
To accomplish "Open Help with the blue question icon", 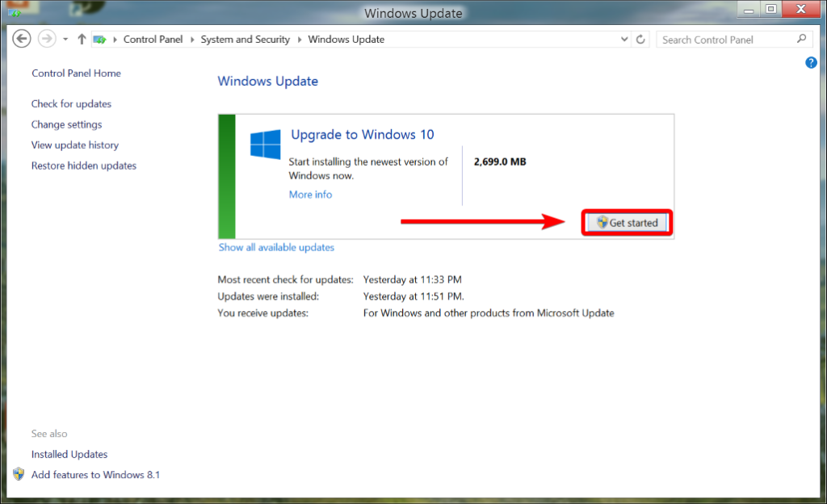I will click(811, 63).
